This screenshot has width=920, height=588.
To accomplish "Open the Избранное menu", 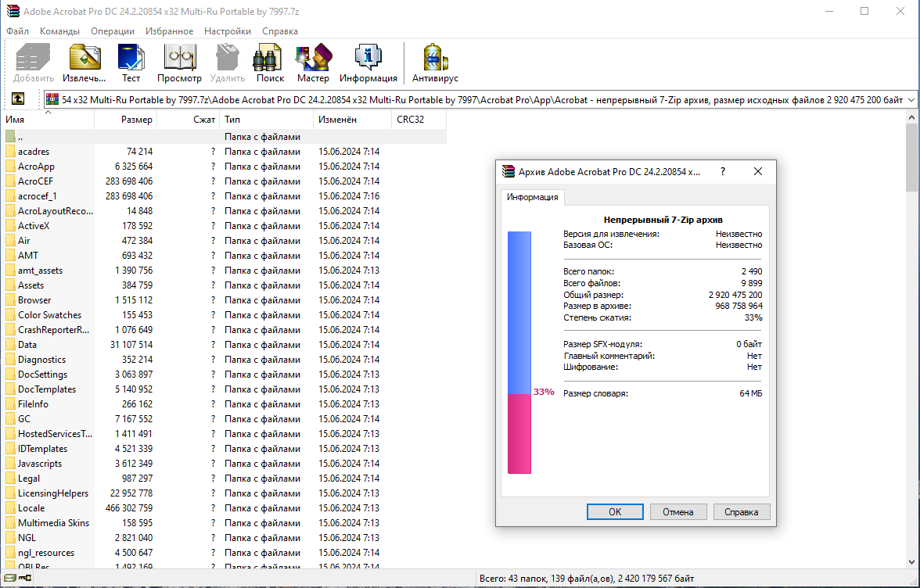I will (x=169, y=31).
